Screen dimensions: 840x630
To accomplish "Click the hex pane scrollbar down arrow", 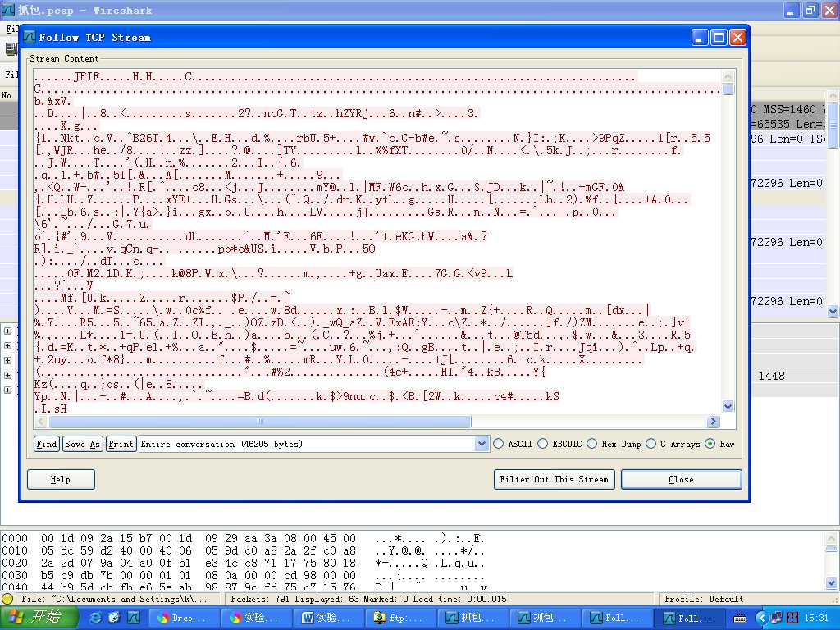I will click(832, 582).
